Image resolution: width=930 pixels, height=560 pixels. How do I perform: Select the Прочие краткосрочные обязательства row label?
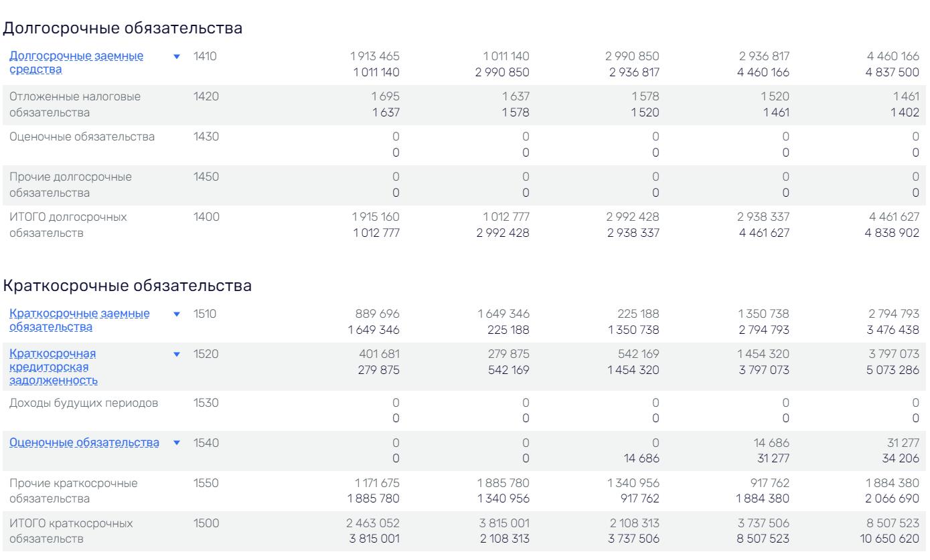pyautogui.click(x=71, y=490)
